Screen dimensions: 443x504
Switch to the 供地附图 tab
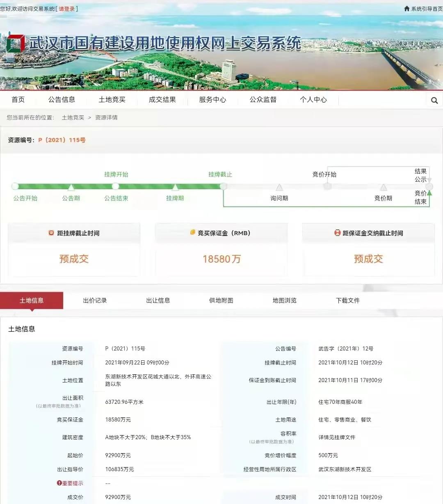[x=221, y=300]
